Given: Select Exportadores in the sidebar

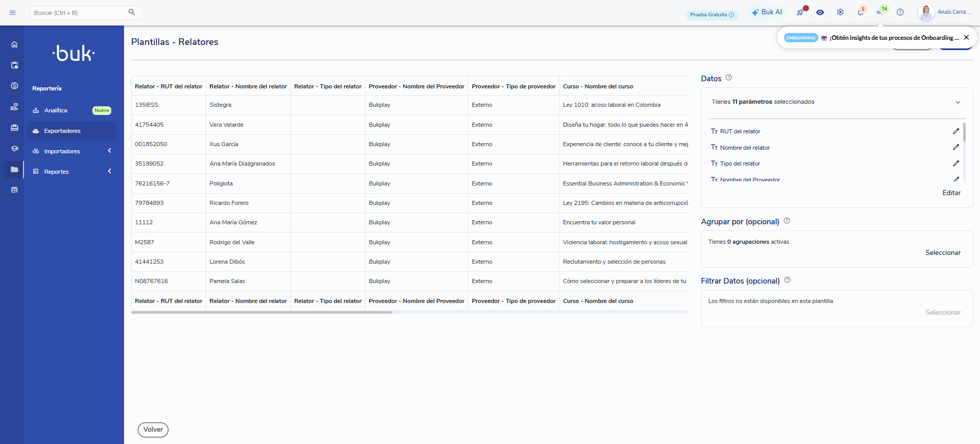Looking at the screenshot, I should 72,131.
